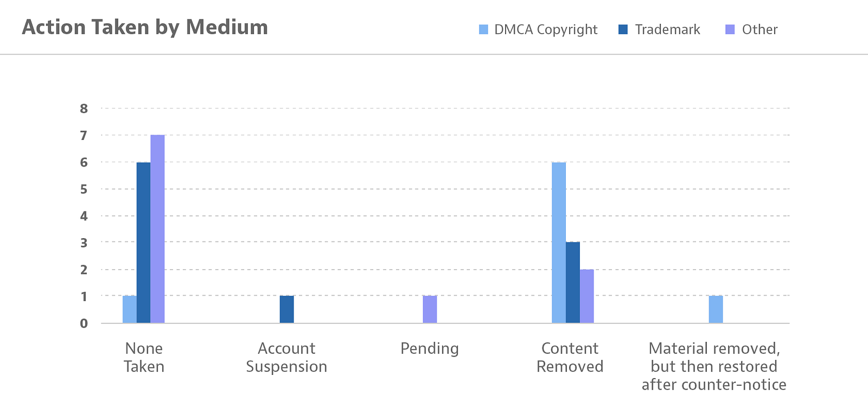Toggle the Trademark legend label
Image resolution: width=868 pixels, height=408 pixels.
pos(667,29)
